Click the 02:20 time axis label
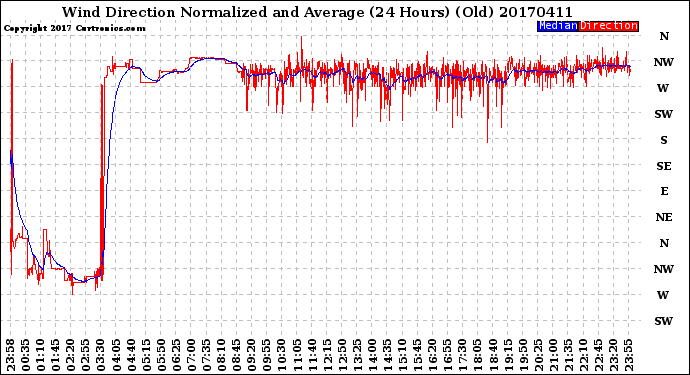 coord(71,355)
